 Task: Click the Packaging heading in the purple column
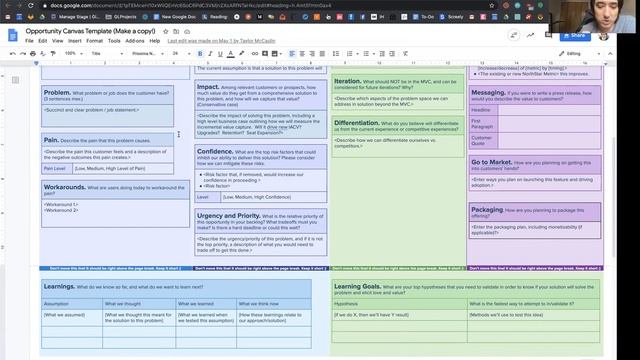(x=487, y=209)
